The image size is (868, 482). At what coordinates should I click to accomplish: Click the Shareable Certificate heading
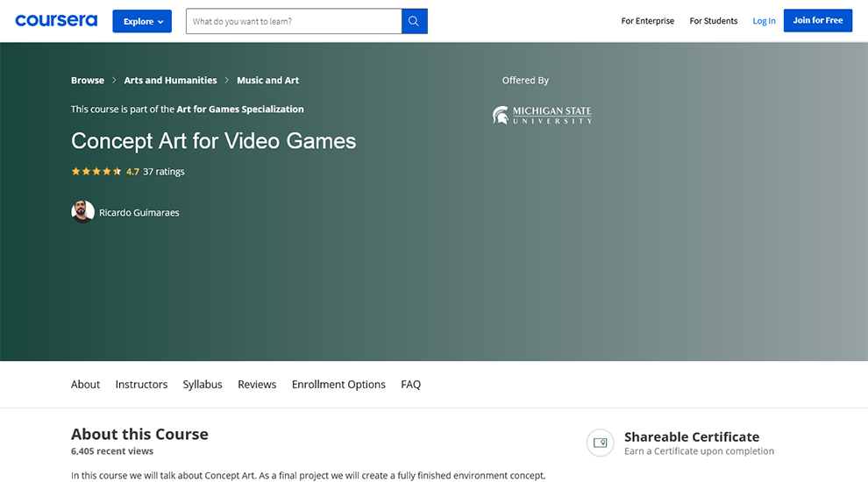click(x=692, y=436)
